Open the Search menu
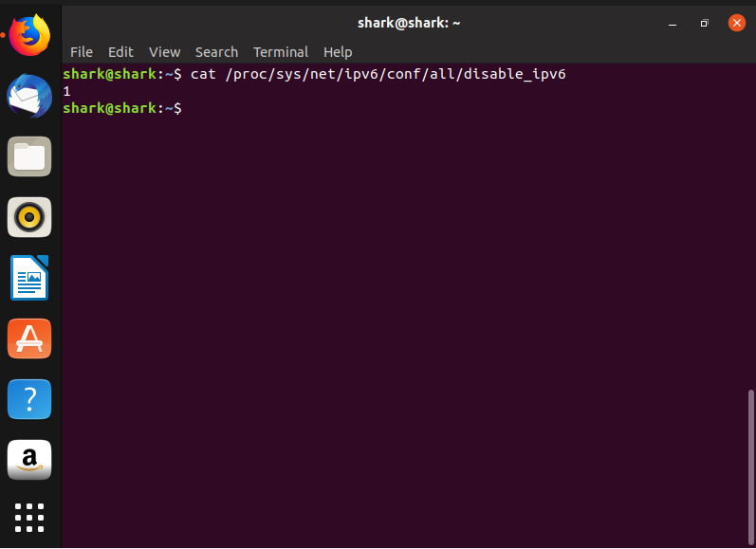Image resolution: width=756 pixels, height=549 pixels. pos(216,52)
